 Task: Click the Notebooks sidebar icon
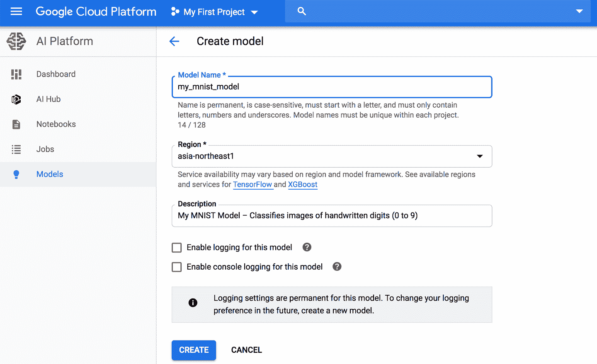[x=16, y=124]
